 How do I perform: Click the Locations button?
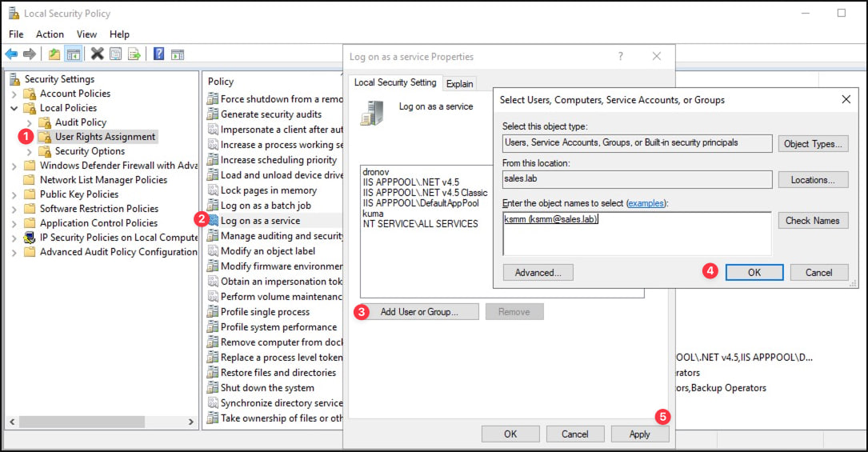pos(813,180)
